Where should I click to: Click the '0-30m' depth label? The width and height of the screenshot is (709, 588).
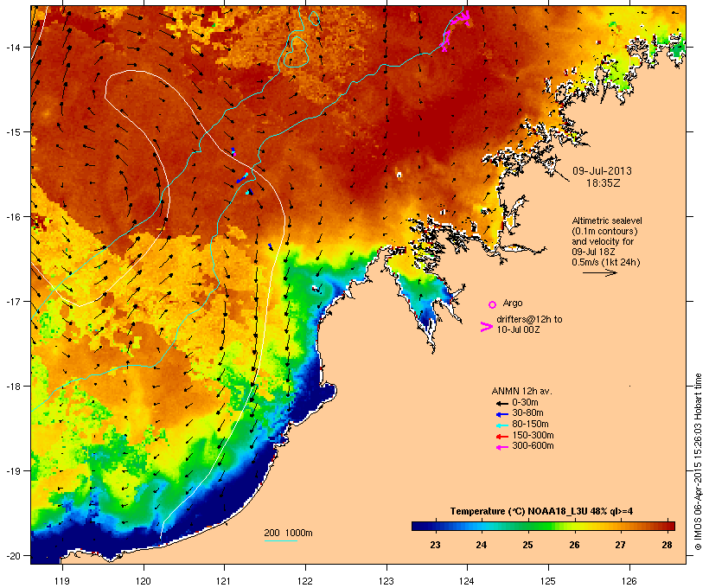click(525, 403)
